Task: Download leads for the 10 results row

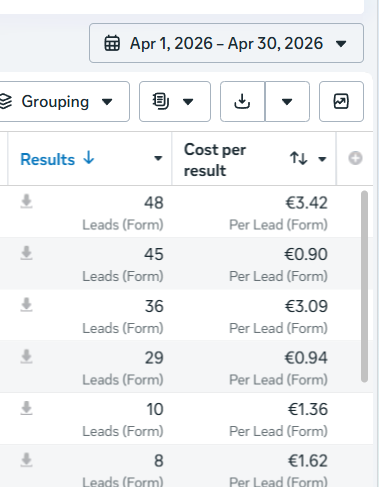Action: point(26,408)
